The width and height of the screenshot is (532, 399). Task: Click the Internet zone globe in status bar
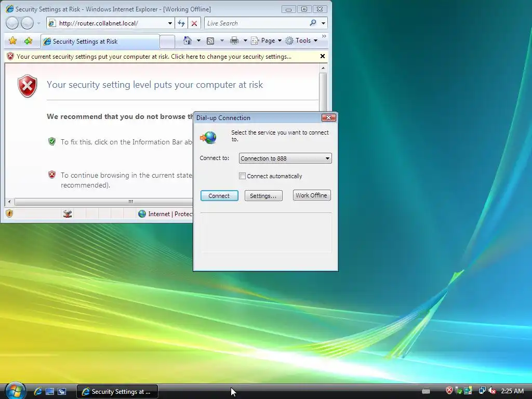click(x=142, y=214)
